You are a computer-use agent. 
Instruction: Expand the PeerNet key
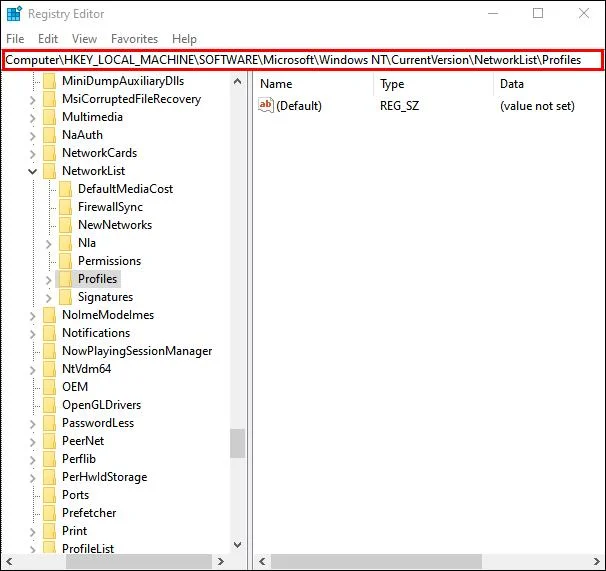tap(33, 442)
